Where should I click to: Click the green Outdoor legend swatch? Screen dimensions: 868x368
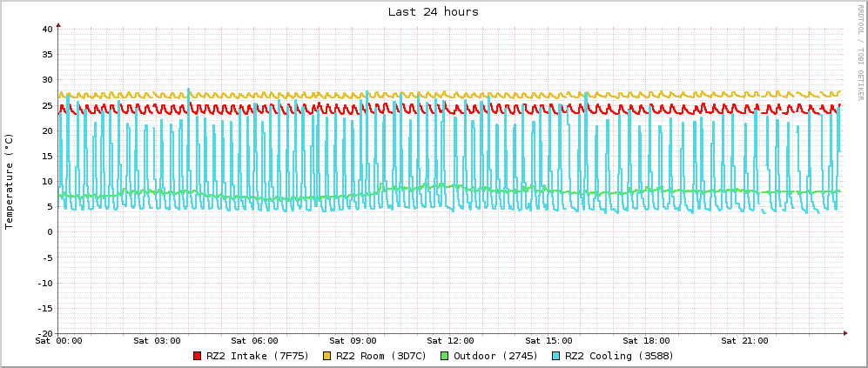445,356
